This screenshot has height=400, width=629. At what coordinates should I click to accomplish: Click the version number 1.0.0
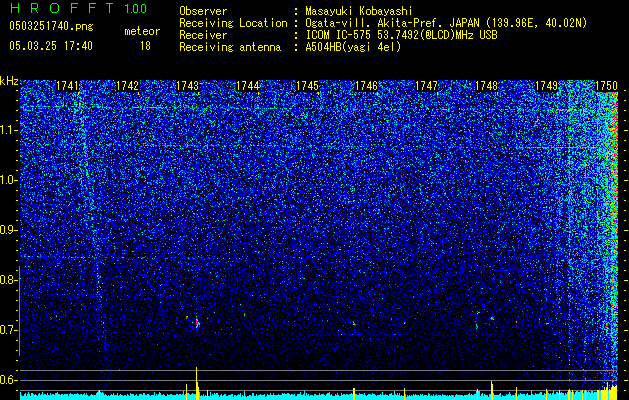(x=135, y=9)
